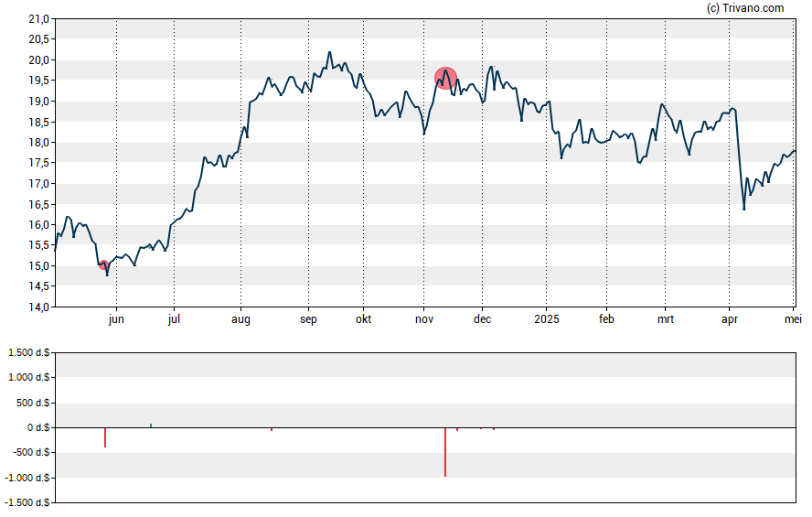Viewport: 812px width, 517px height.
Task: Click the '-500 d.$' axis label
Action: click(x=30, y=452)
